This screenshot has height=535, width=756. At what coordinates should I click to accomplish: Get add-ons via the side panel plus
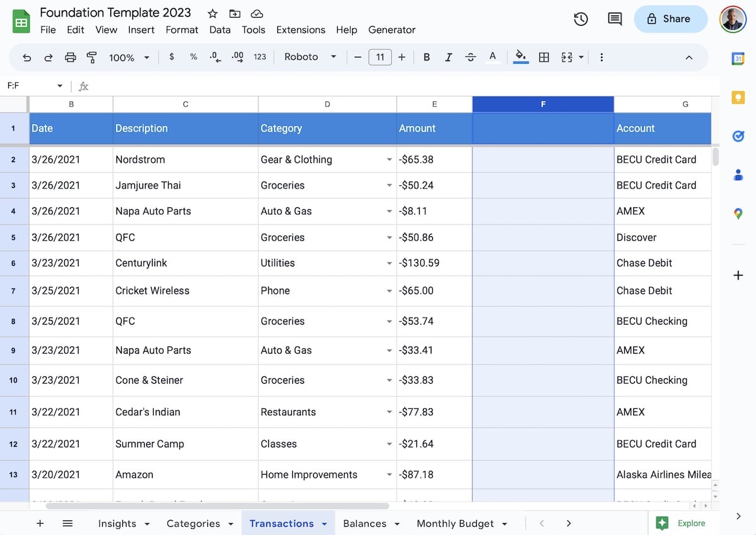click(x=738, y=275)
